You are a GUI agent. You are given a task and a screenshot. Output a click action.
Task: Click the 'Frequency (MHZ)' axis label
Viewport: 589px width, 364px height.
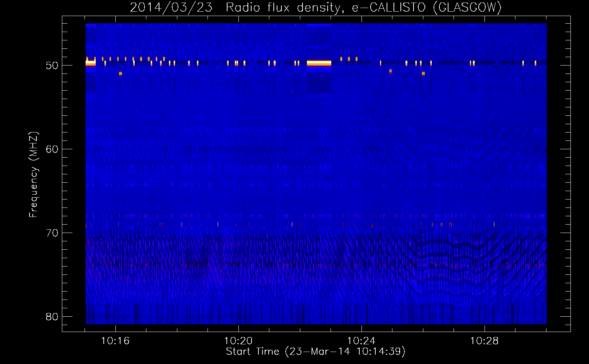33,175
